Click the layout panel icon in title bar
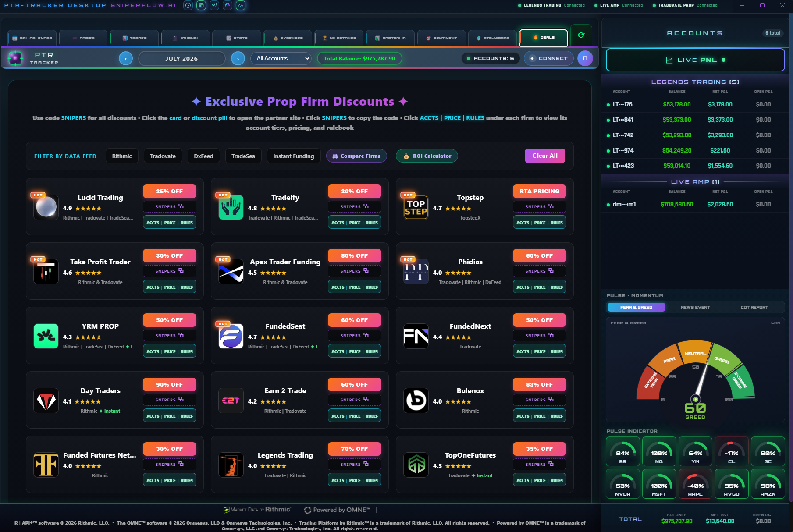Image resolution: width=793 pixels, height=532 pixels. coord(201,5)
